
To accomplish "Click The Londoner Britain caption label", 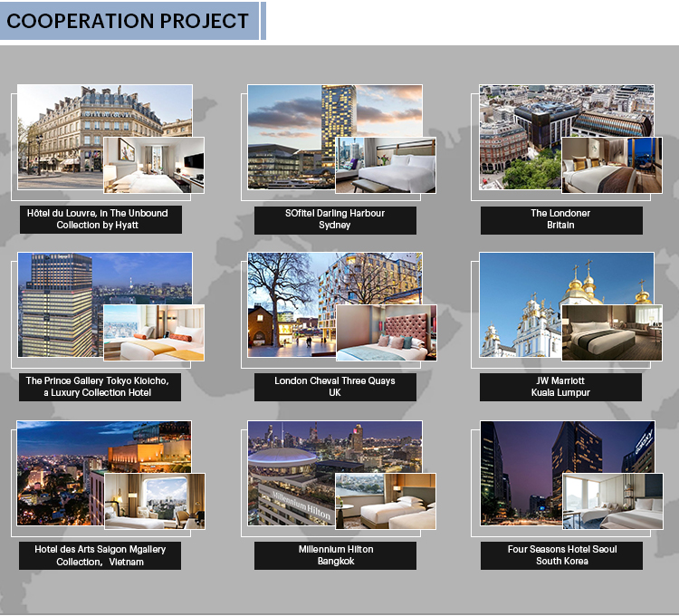I will pyautogui.click(x=561, y=219).
